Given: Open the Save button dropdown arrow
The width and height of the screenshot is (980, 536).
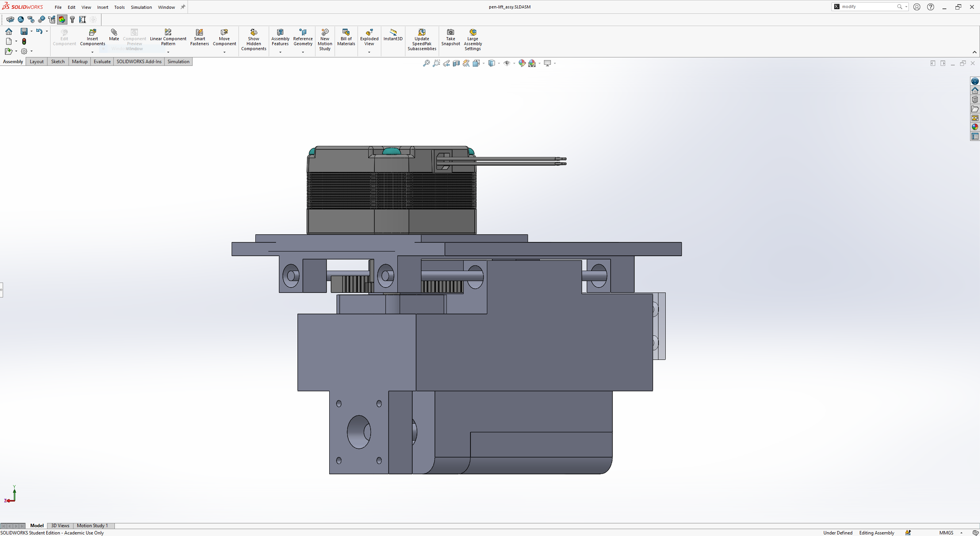Looking at the screenshot, I should pos(31,31).
